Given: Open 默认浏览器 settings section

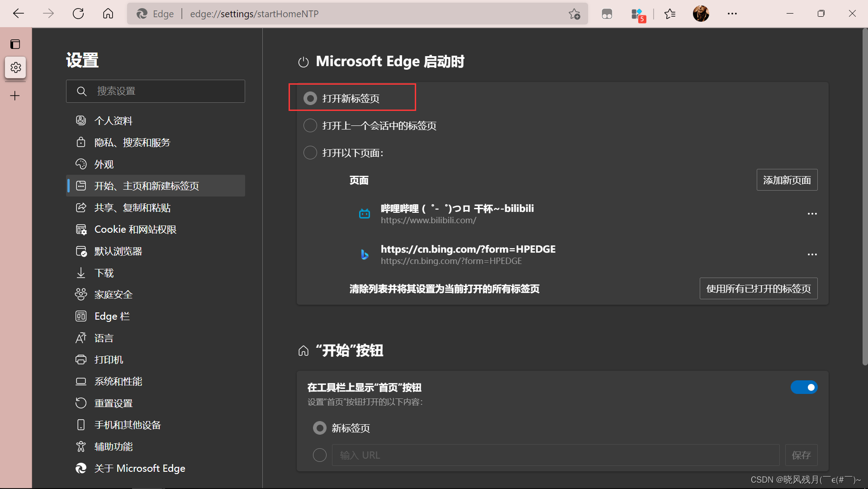Looking at the screenshot, I should click(156, 251).
